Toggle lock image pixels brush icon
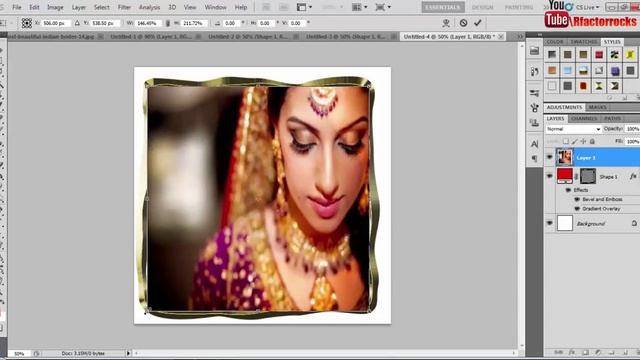The image size is (640, 360). click(x=574, y=142)
